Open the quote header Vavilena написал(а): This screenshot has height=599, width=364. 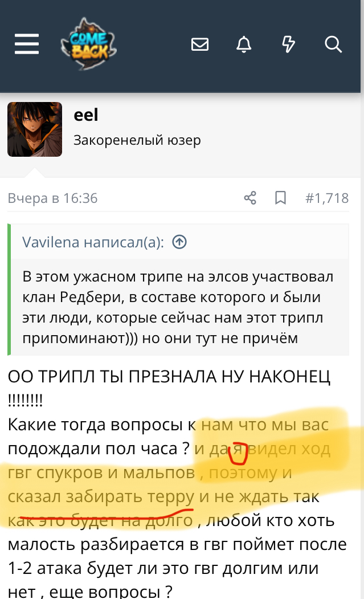pyautogui.click(x=93, y=242)
